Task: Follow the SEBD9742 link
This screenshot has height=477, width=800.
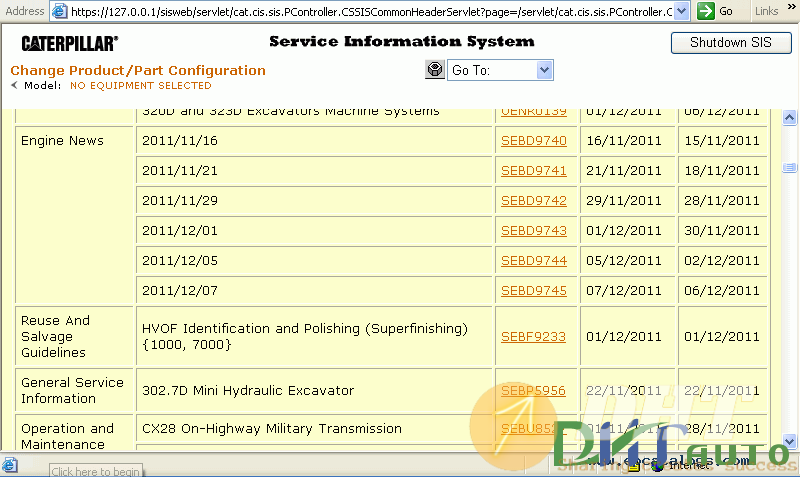Action: point(533,201)
